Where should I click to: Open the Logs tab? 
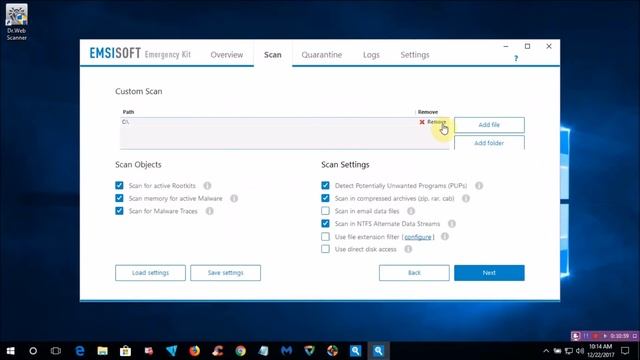tap(371, 55)
